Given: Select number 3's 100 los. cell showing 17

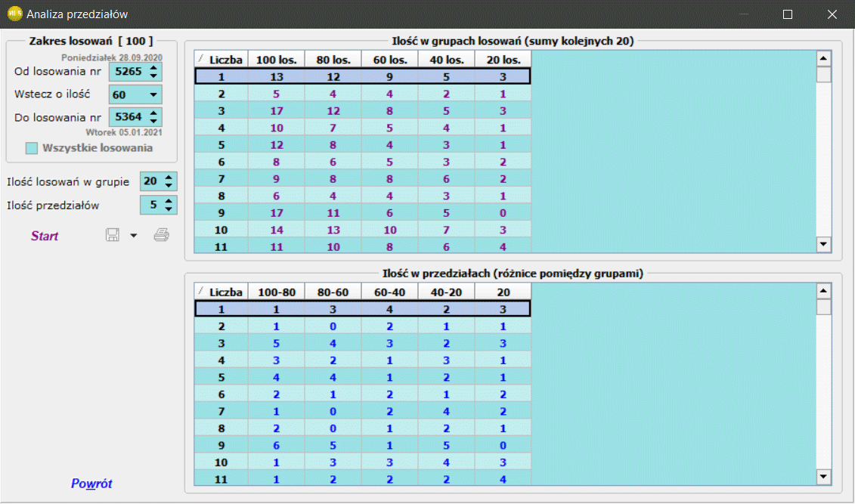Looking at the screenshot, I should point(277,110).
